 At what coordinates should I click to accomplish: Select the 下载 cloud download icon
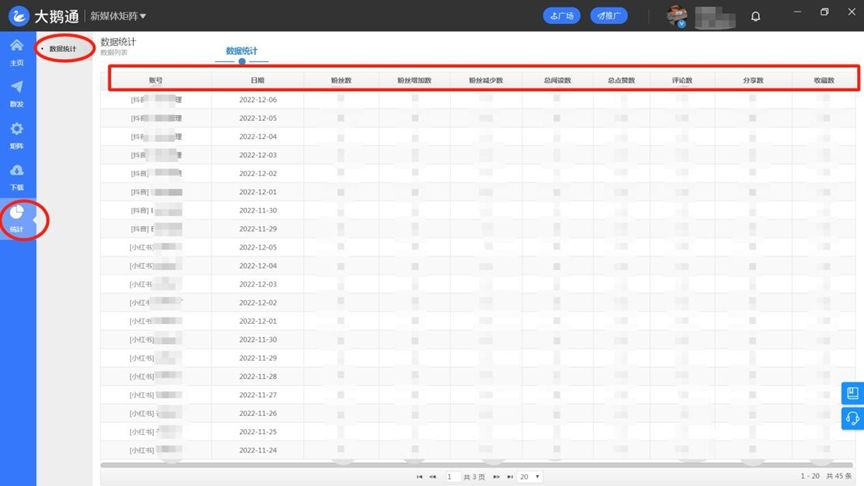click(x=17, y=174)
